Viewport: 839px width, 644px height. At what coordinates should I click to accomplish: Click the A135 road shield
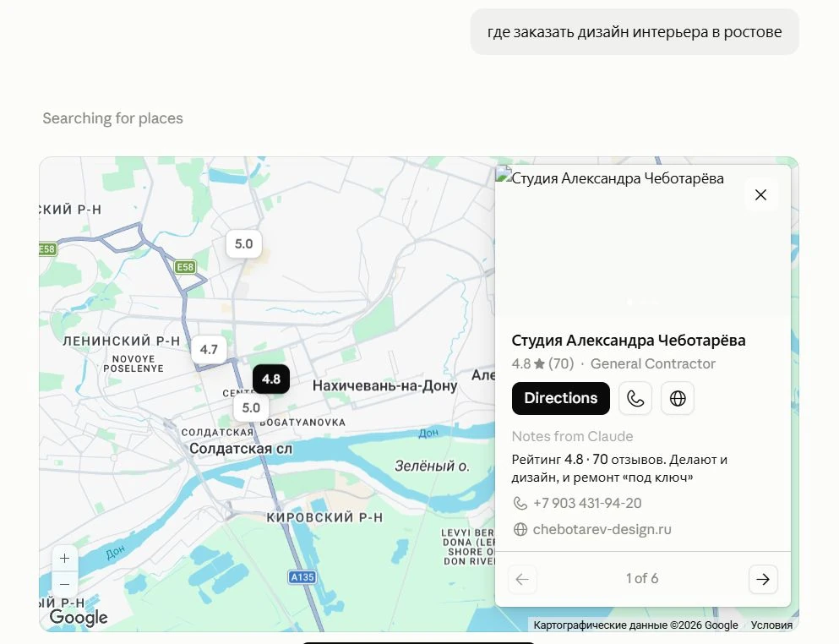point(302,577)
